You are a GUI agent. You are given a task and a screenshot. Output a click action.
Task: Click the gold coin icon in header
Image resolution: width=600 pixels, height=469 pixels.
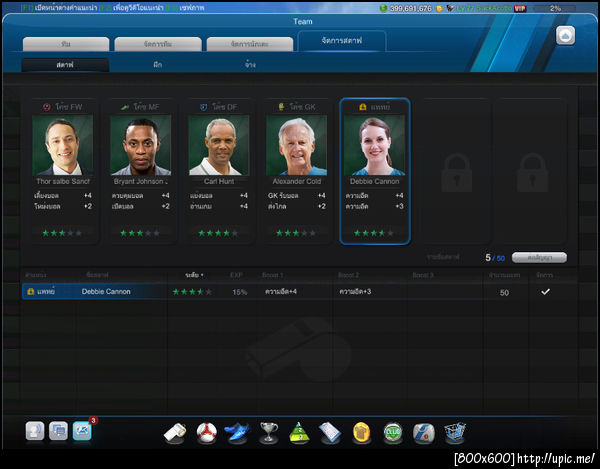tap(439, 8)
